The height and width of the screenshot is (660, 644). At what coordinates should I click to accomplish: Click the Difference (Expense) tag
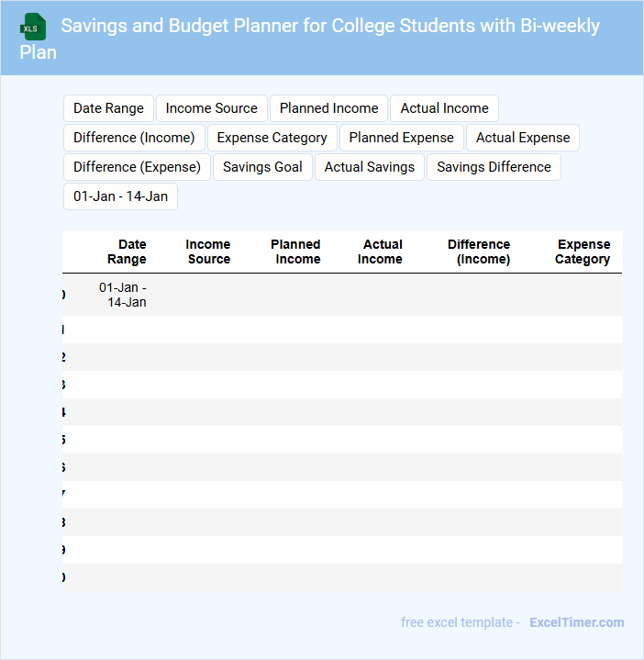[137, 167]
